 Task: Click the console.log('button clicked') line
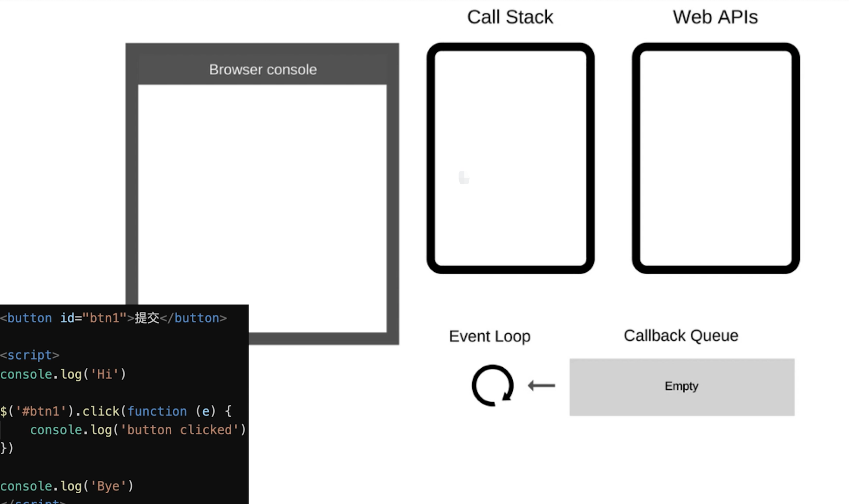[138, 430]
